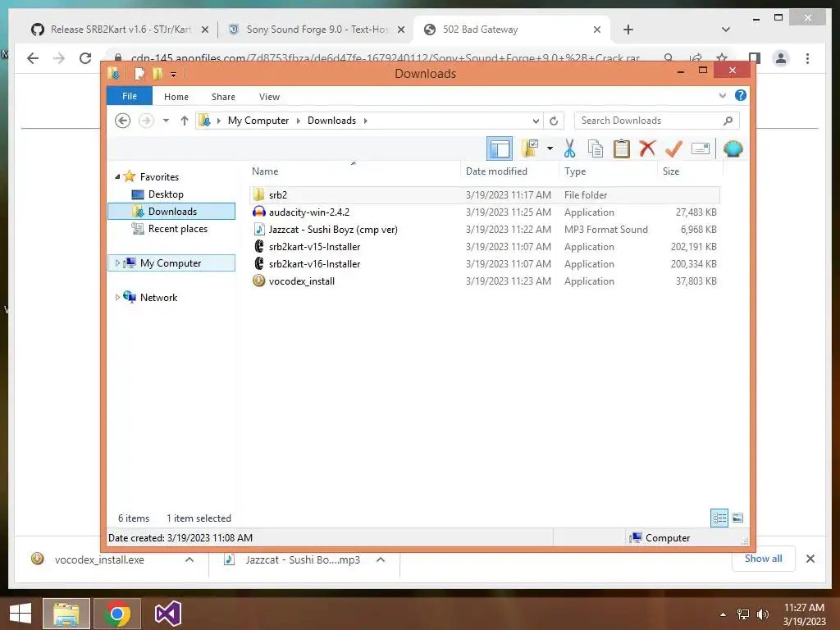Select the srb2 folder

485,195
